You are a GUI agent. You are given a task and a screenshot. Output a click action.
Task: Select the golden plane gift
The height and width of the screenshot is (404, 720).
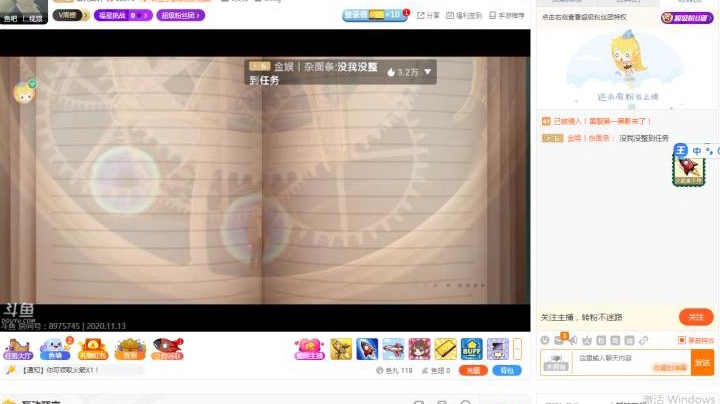click(341, 349)
